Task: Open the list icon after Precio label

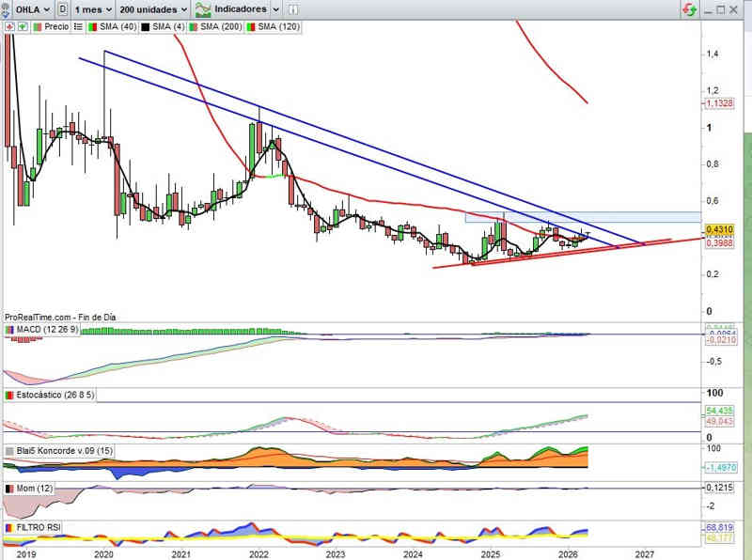Action: click(79, 27)
